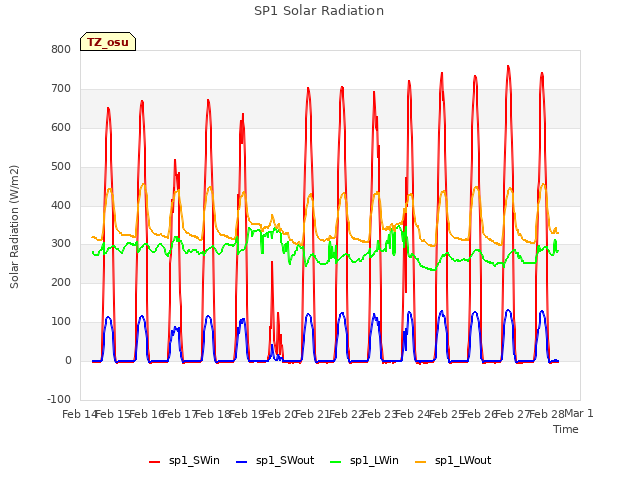Select the -100 y-axis tick label
Viewport: 640px width, 480px height.
coord(59,399)
